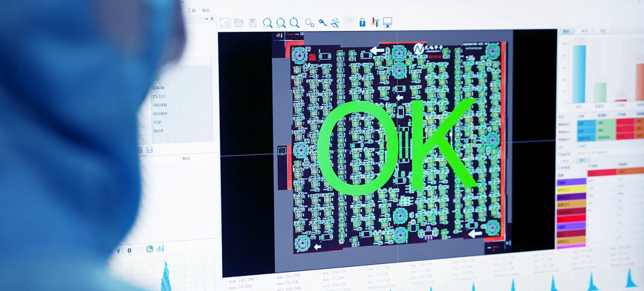Save using the floppy disk icon
This screenshot has height=291, width=644.
click(x=253, y=23)
